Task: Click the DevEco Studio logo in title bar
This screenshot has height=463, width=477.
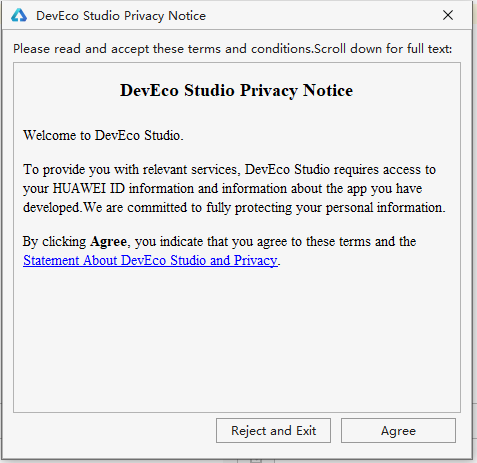Action: [19, 15]
